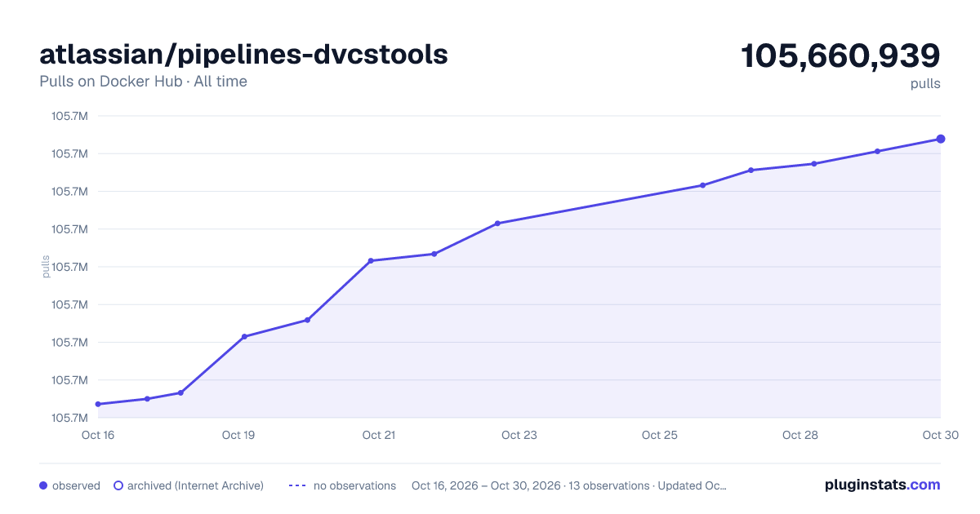Select the observed legend dot
Viewport: 980px width, 514px height.
point(43,485)
